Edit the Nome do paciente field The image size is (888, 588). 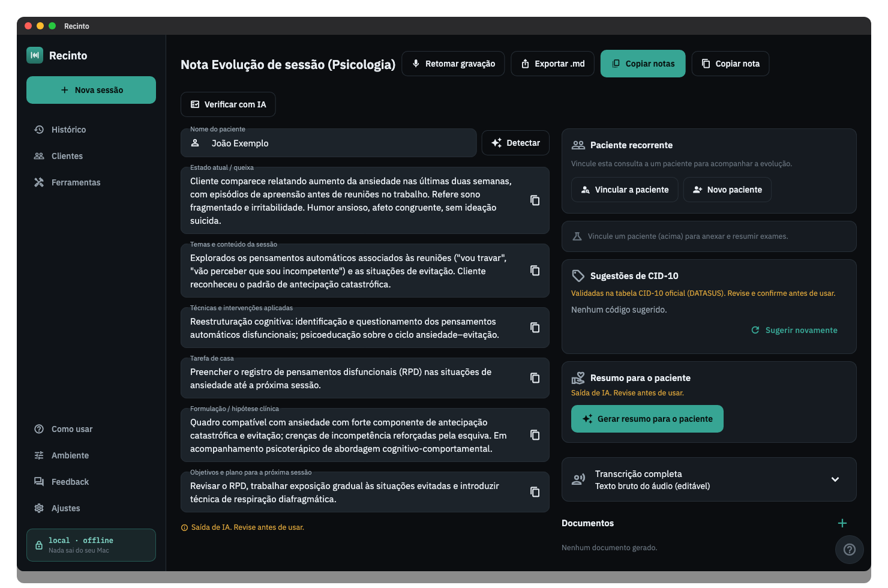point(329,143)
